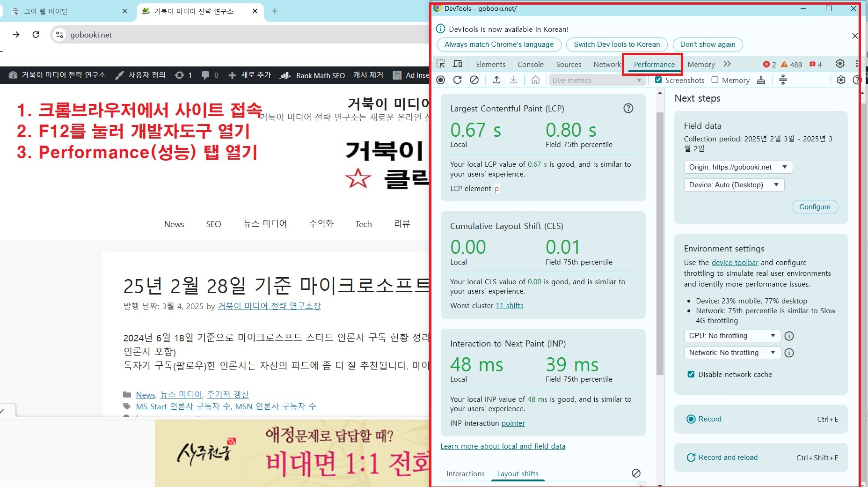Screen dimensions: 868x487
Task: Click the upload profile icon
Action: [496, 80]
